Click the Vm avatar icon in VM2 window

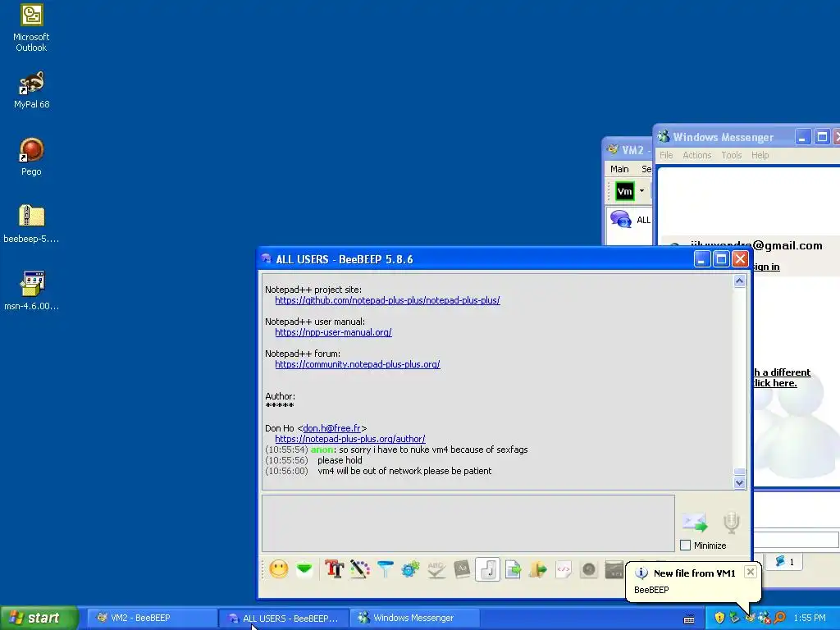[624, 191]
